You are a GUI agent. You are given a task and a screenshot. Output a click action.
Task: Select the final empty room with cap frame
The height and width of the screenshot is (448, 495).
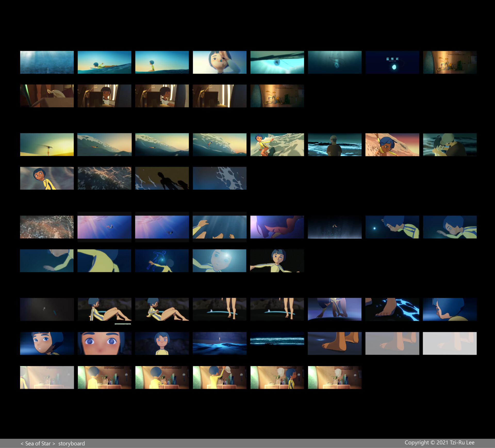(334, 377)
